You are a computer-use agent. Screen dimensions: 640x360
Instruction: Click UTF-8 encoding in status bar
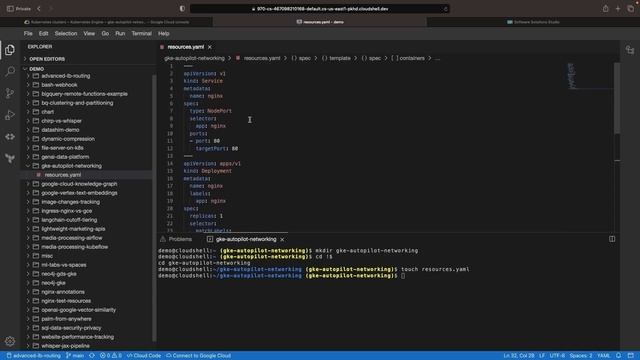557,356
